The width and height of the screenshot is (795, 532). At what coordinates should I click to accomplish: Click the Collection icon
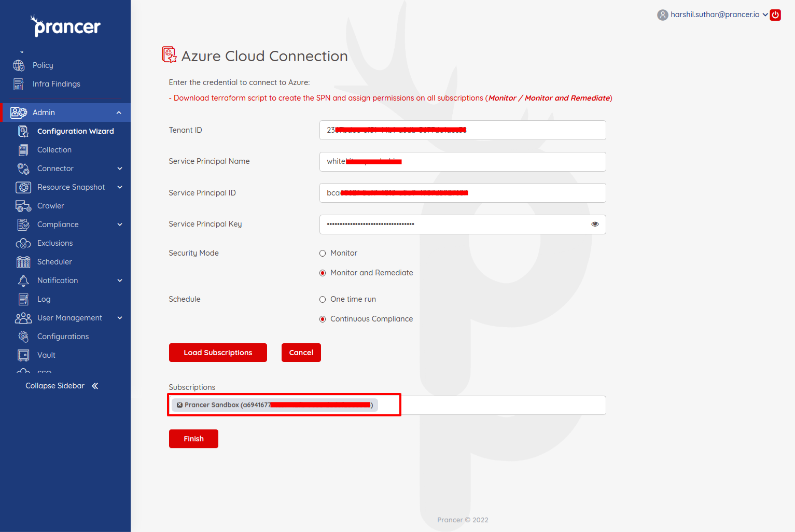(x=23, y=150)
